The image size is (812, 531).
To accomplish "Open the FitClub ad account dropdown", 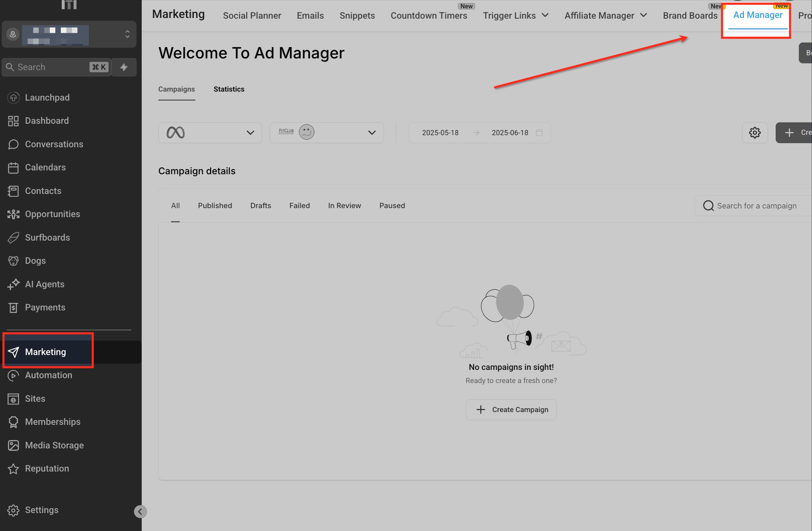I will coord(326,132).
